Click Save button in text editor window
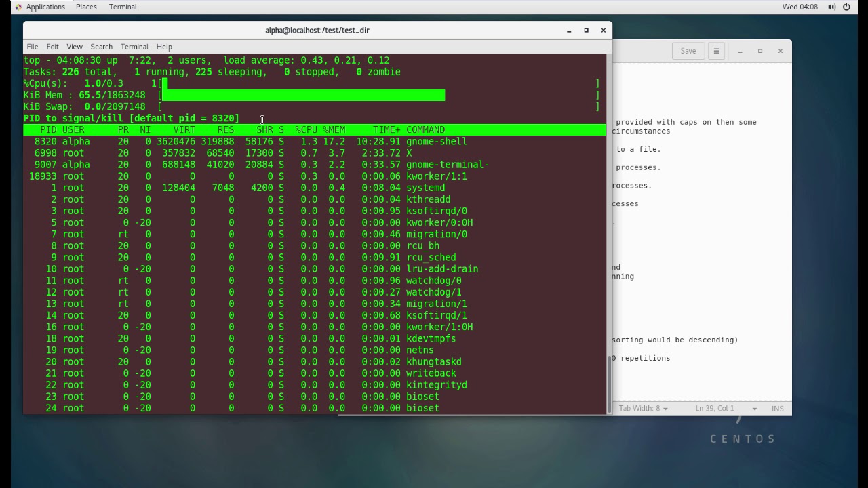This screenshot has height=488, width=868. tap(688, 51)
